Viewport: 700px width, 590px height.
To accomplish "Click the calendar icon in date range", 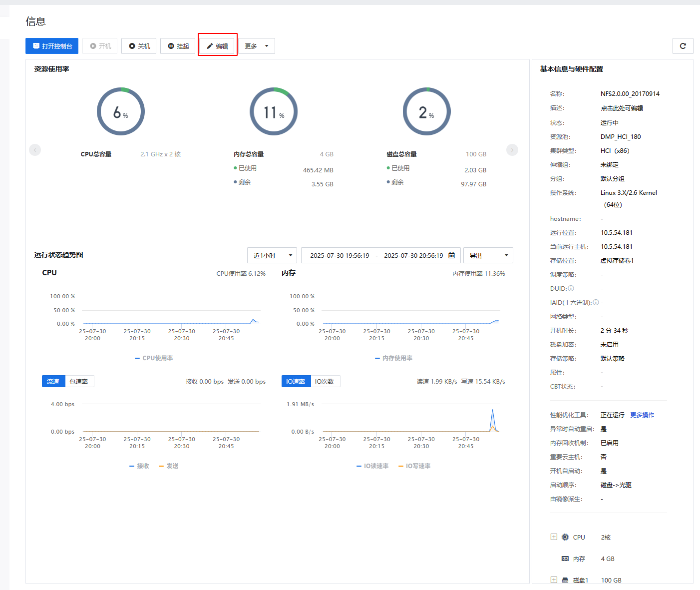I will pyautogui.click(x=451, y=255).
